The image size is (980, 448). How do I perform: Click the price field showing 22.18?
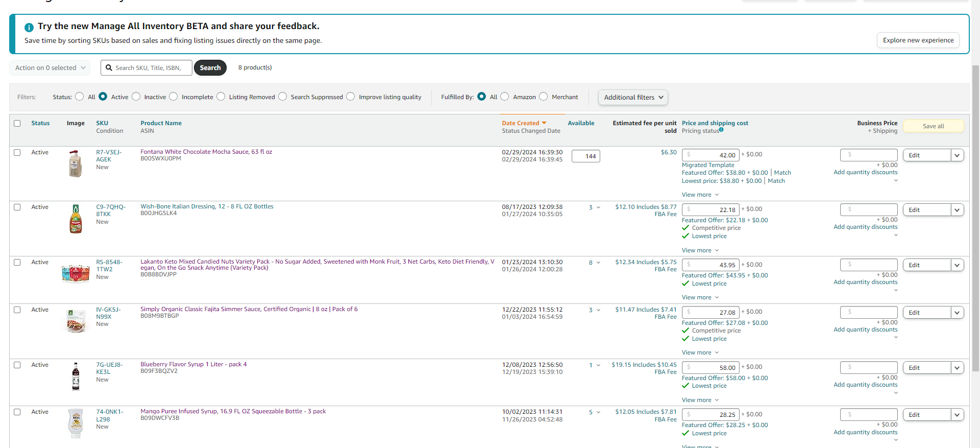(710, 209)
